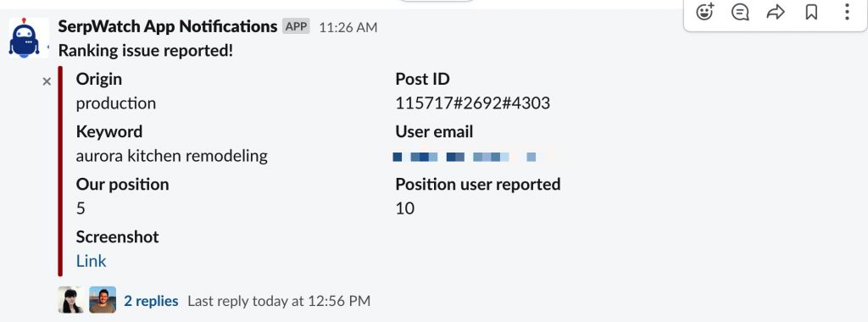Image resolution: width=868 pixels, height=322 pixels.
Task: View the 2 replies thread
Action: [x=151, y=301]
